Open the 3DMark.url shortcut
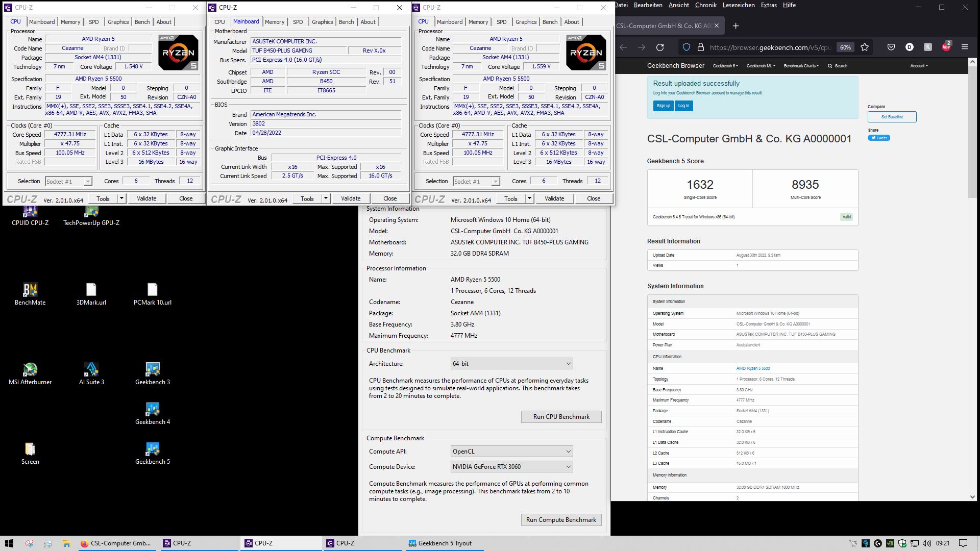Screen dimensions: 980x551 click(91, 294)
